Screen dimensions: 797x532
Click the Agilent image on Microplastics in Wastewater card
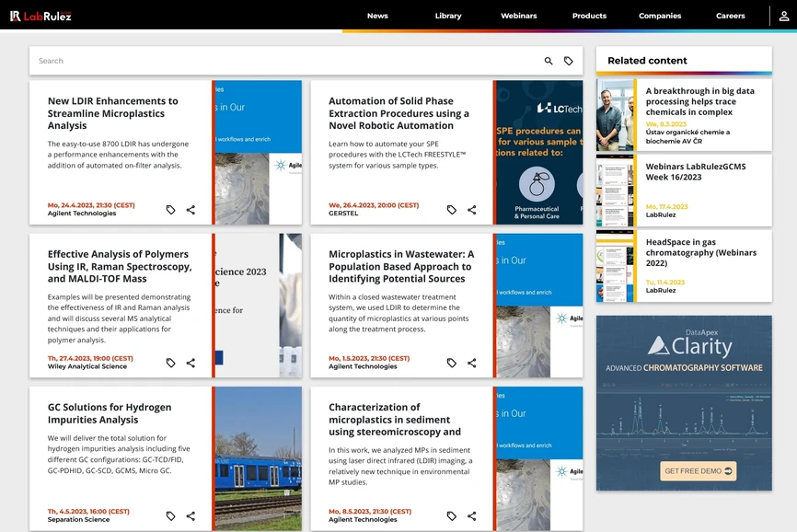tap(539, 306)
